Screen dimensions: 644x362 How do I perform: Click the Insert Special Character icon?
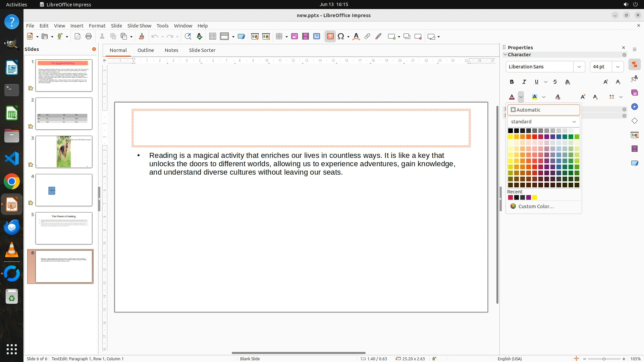click(341, 37)
